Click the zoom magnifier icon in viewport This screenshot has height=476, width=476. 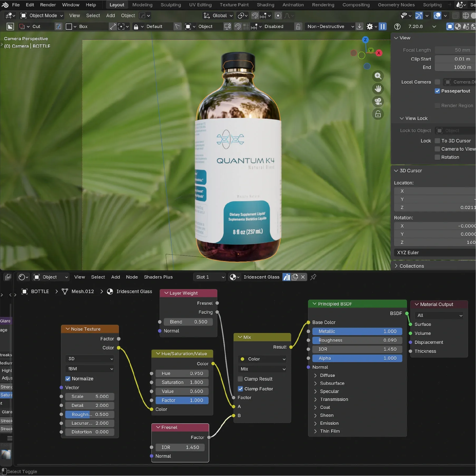[378, 76]
